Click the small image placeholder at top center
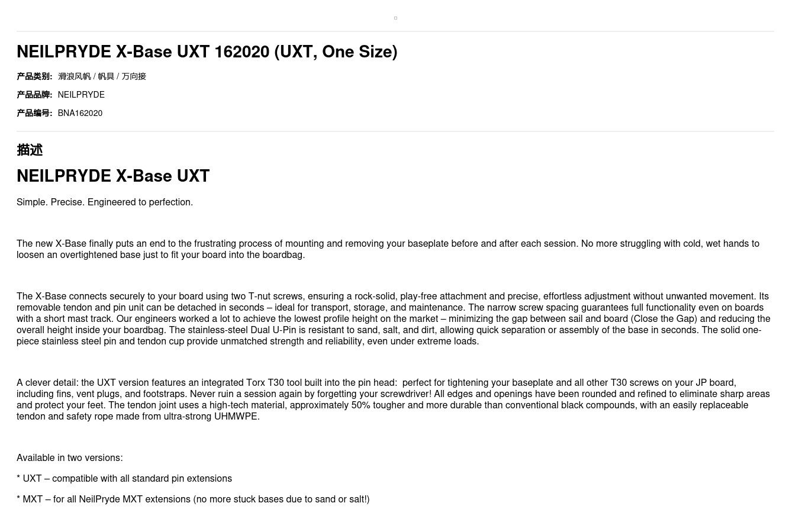 pyautogui.click(x=395, y=18)
